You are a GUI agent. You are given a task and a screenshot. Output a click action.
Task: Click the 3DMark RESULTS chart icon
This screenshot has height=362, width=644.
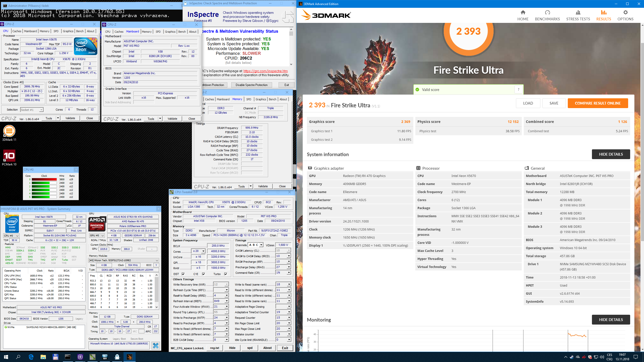click(603, 12)
